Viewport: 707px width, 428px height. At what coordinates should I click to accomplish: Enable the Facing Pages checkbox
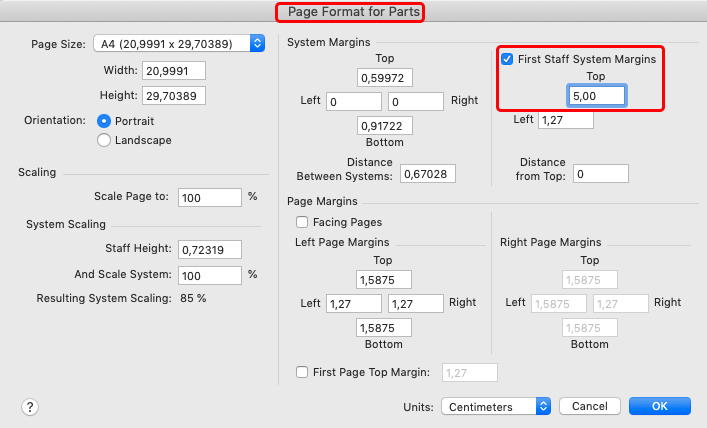coord(302,222)
